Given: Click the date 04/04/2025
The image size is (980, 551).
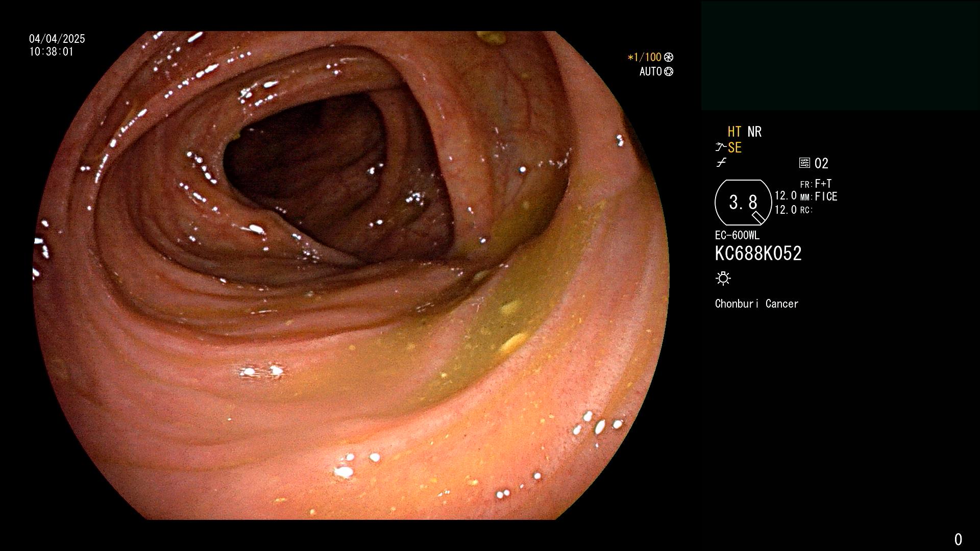Looking at the screenshot, I should [57, 39].
